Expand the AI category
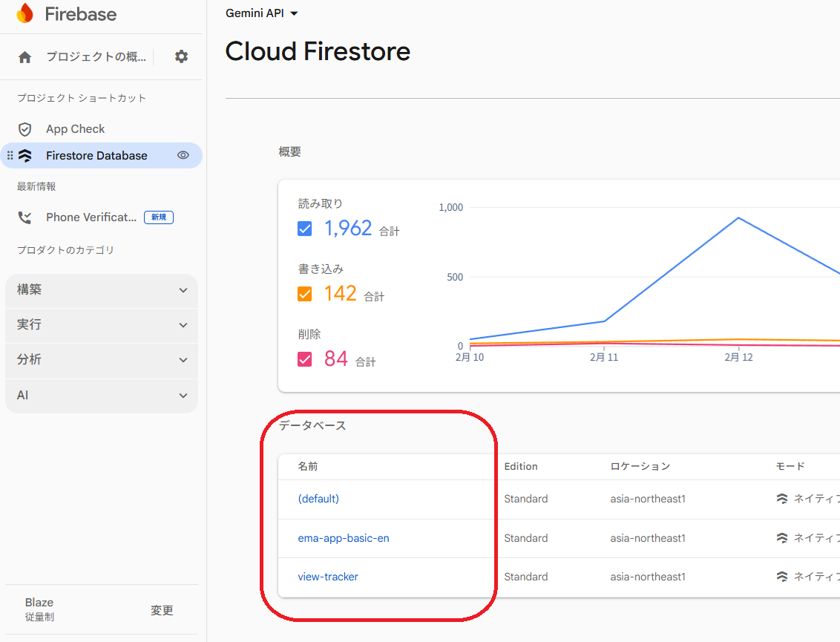Image resolution: width=840 pixels, height=642 pixels. tap(102, 395)
